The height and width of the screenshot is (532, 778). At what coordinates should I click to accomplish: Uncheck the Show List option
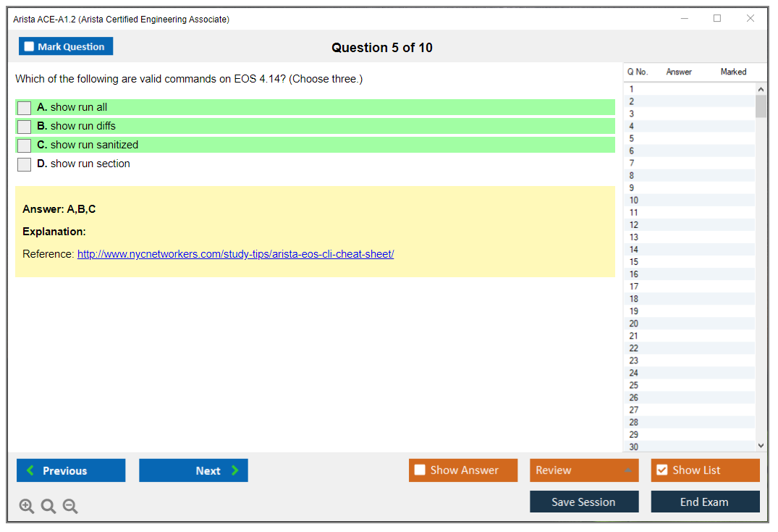click(x=662, y=470)
